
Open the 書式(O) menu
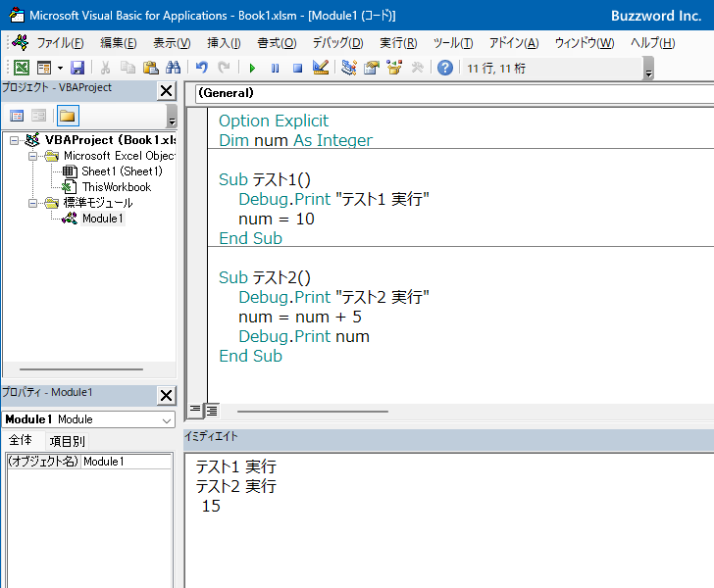point(277,43)
